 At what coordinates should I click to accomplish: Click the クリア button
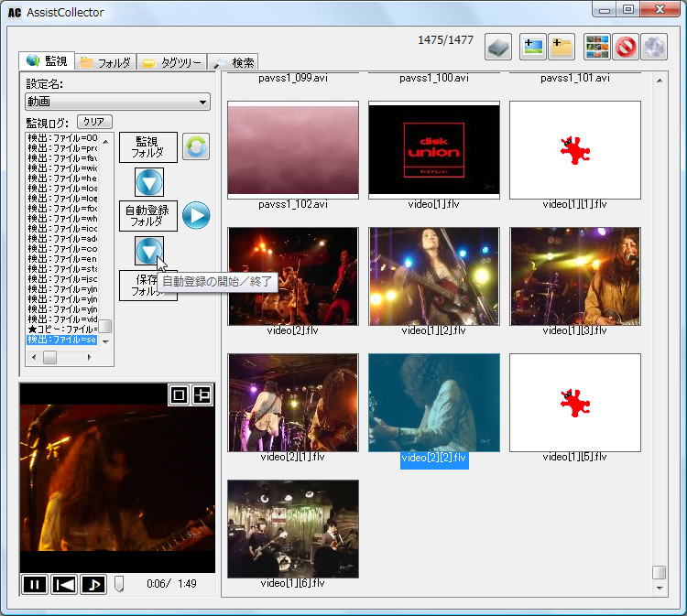pos(94,121)
